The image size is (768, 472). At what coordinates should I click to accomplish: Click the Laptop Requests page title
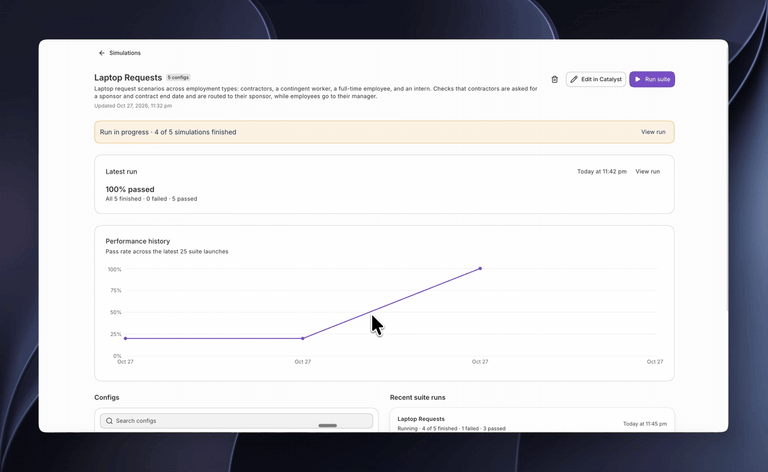(128, 77)
